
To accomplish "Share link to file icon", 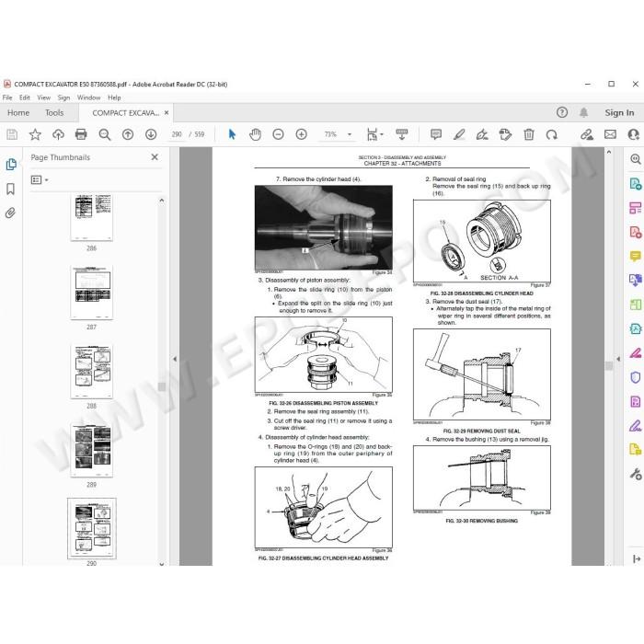I will (587, 134).
